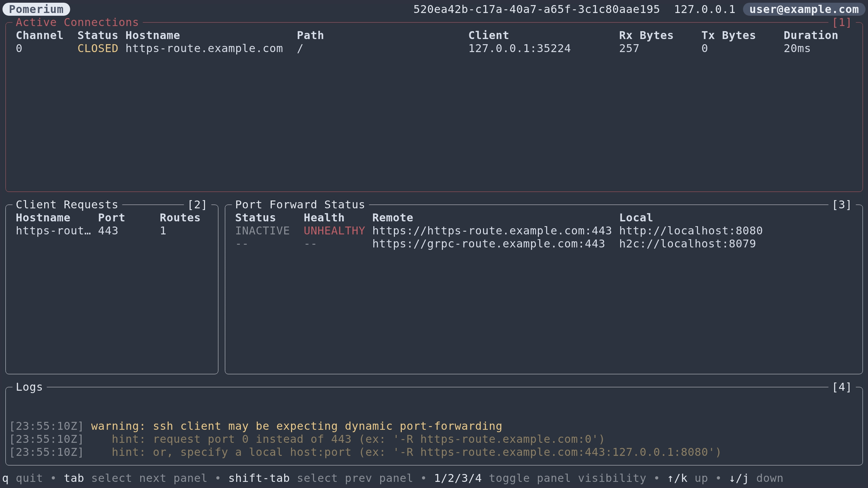Select the truncated https-rout… client request row

(x=53, y=231)
